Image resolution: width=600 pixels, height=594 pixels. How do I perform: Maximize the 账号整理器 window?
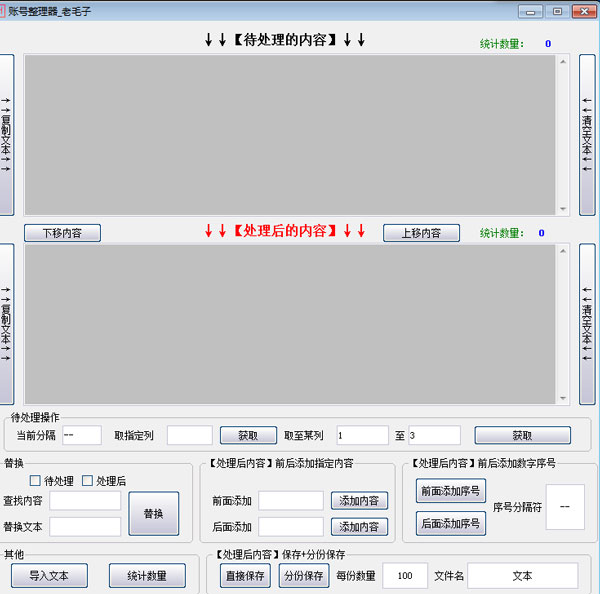click(x=557, y=11)
